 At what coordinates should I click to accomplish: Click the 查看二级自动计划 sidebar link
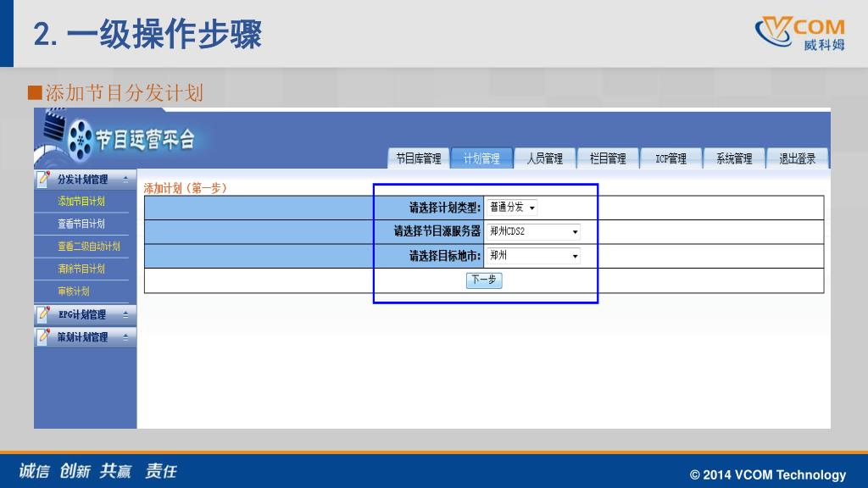(89, 247)
